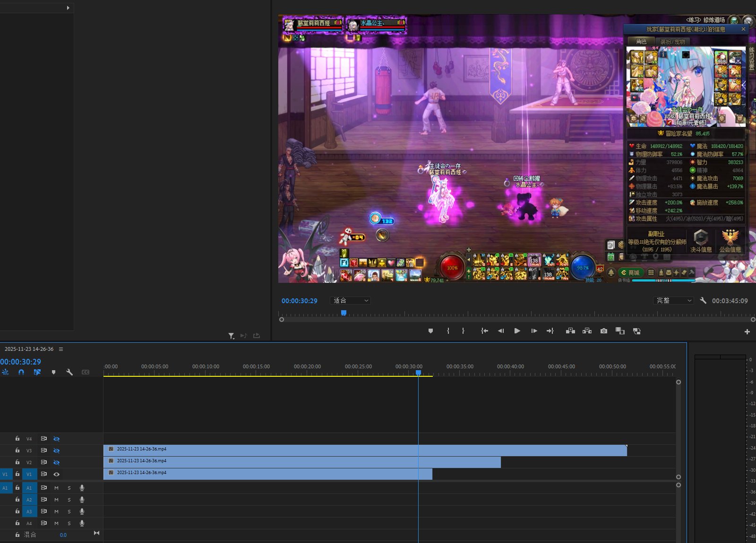Mute audio track A2
Viewport: 756px width, 543px height.
[56, 500]
